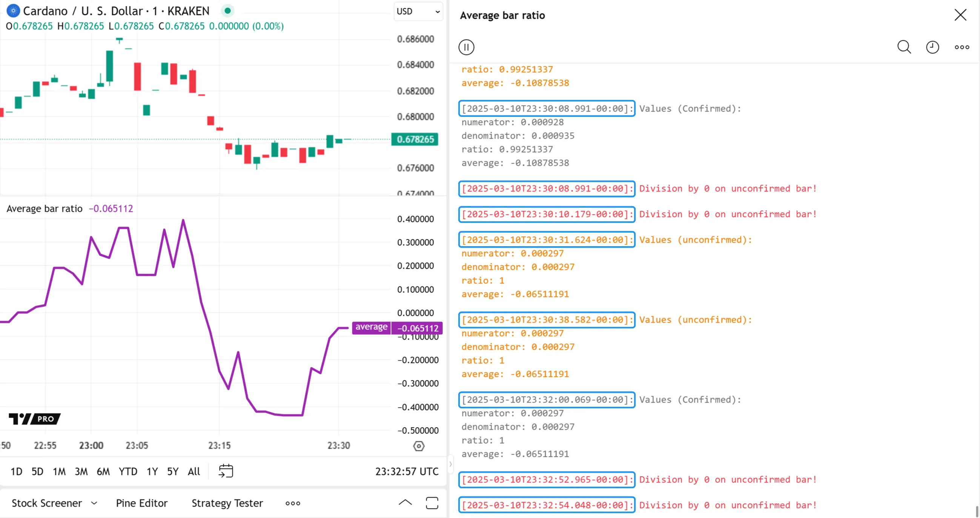Maximize the bottom panel
Viewport: 980px width, 518px height.
point(432,503)
